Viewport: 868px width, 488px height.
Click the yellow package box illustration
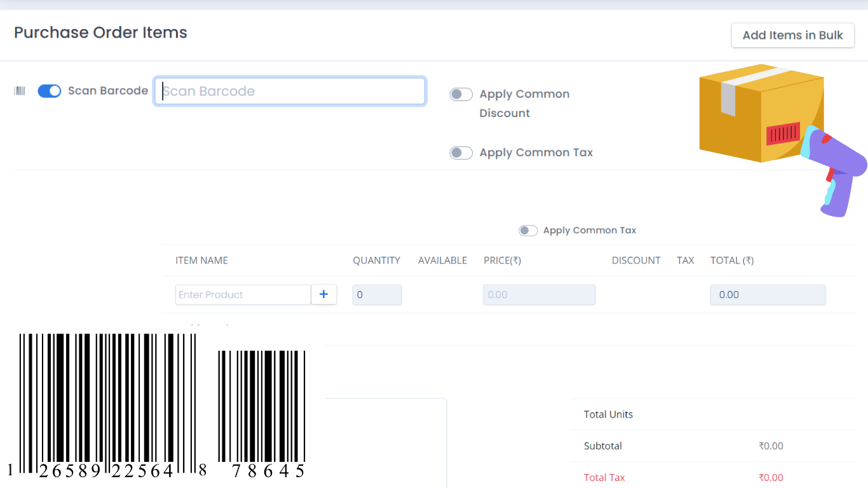[x=750, y=114]
